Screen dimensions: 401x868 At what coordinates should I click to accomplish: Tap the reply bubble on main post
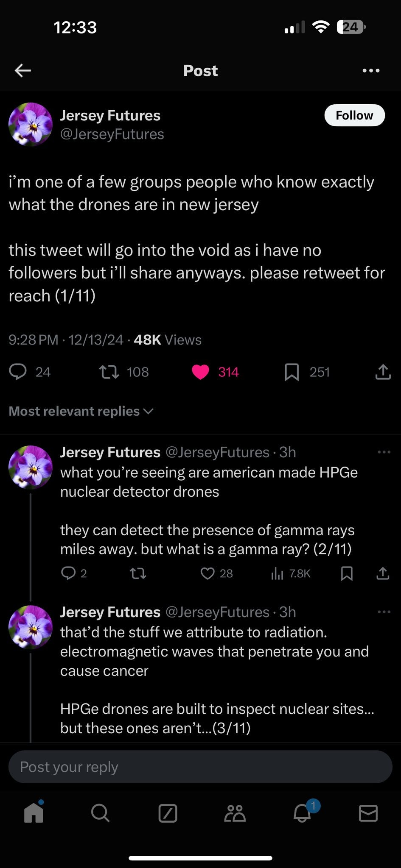(x=18, y=372)
